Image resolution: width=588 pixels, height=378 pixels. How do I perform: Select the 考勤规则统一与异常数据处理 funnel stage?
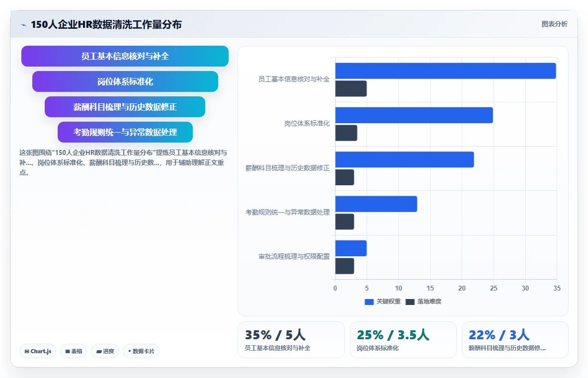pyautogui.click(x=125, y=132)
